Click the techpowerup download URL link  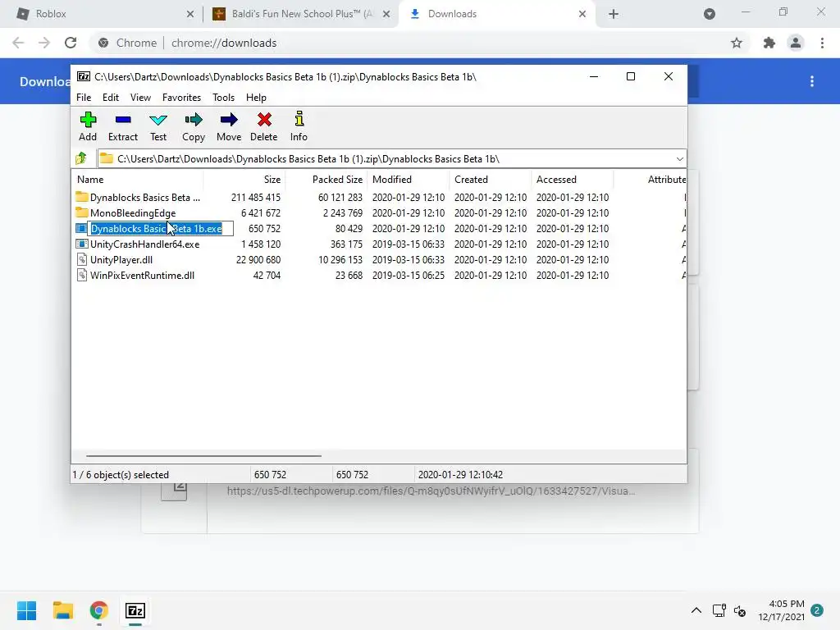[x=431, y=491]
